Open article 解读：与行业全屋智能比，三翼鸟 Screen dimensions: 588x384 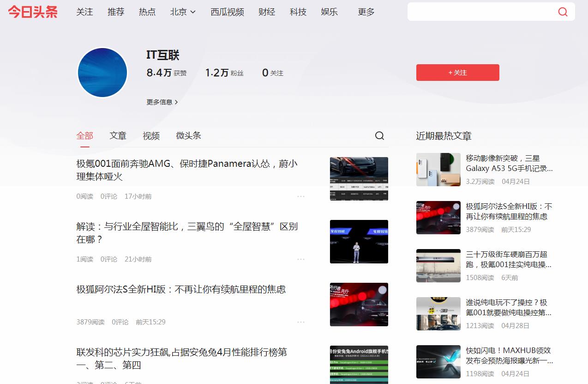pos(187,233)
